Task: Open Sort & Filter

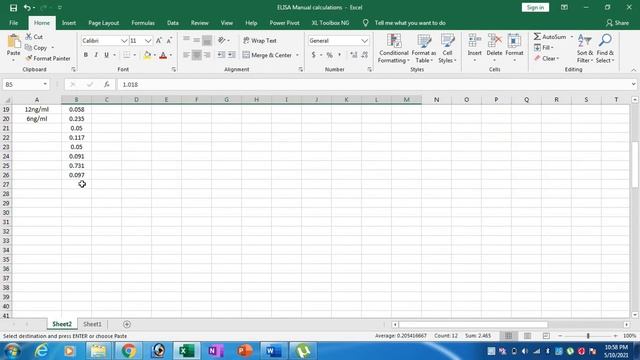Action: click(584, 48)
